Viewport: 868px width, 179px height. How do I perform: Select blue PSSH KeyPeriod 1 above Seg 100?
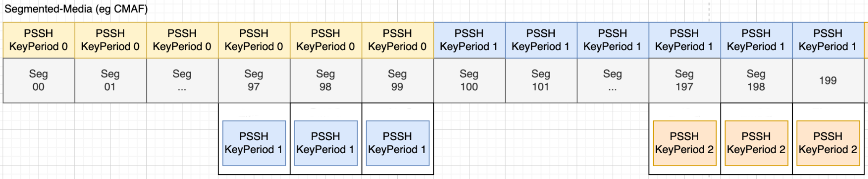point(469,40)
